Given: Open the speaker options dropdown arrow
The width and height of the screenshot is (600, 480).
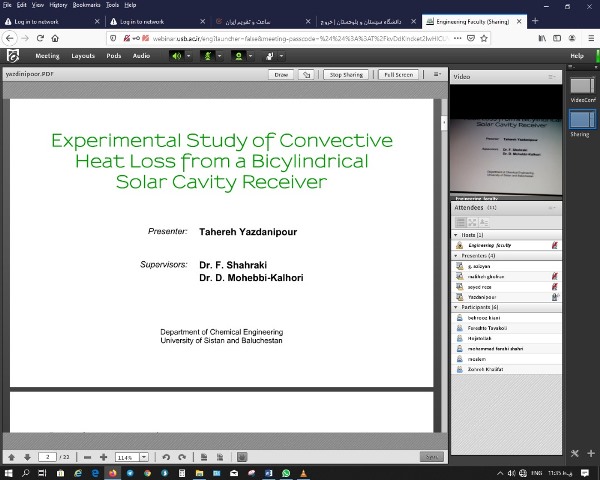Looking at the screenshot, I should 189,56.
